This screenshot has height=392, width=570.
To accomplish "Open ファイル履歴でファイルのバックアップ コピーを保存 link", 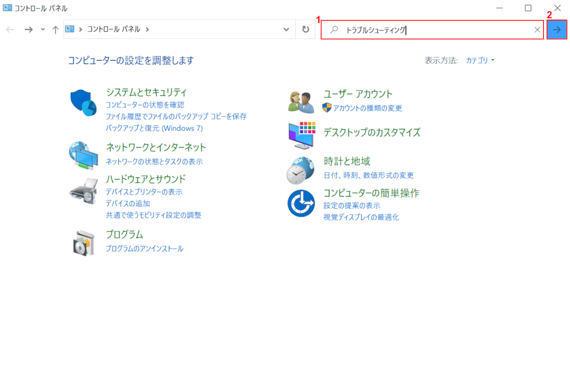I will [x=176, y=116].
